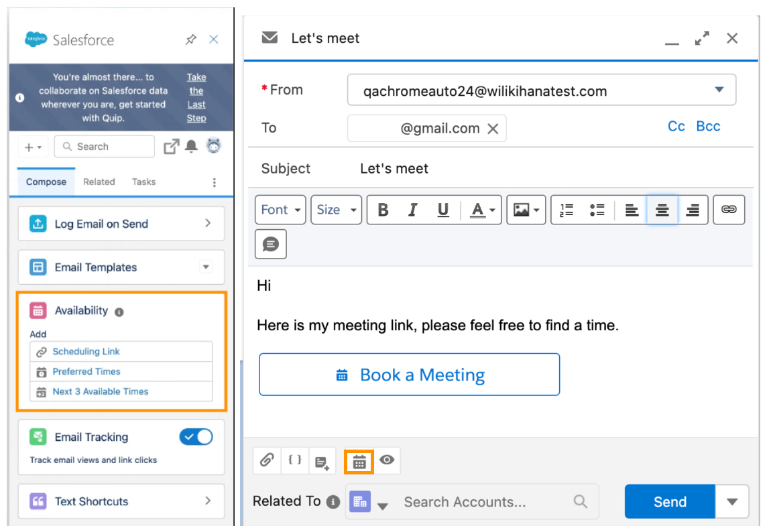Click Take the Last Step link
Screen dimensions: 775x532
click(196, 98)
